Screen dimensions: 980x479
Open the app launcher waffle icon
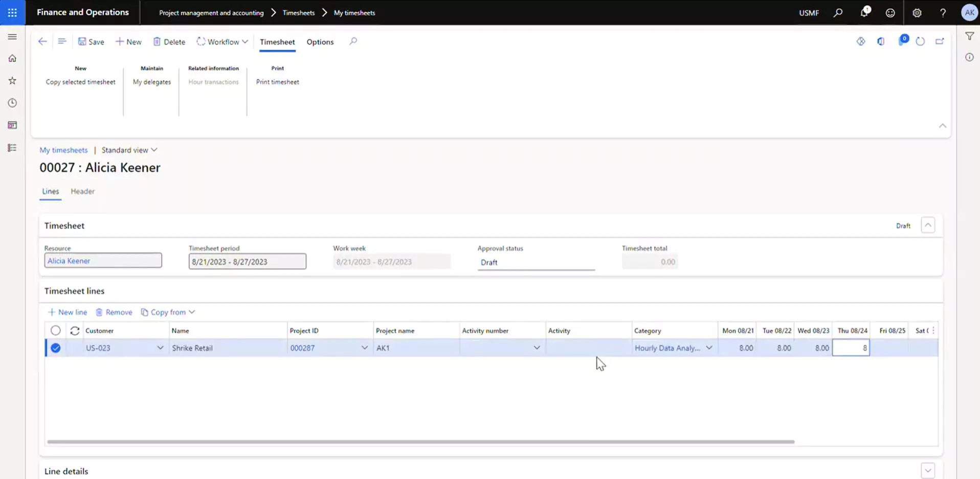[12, 12]
